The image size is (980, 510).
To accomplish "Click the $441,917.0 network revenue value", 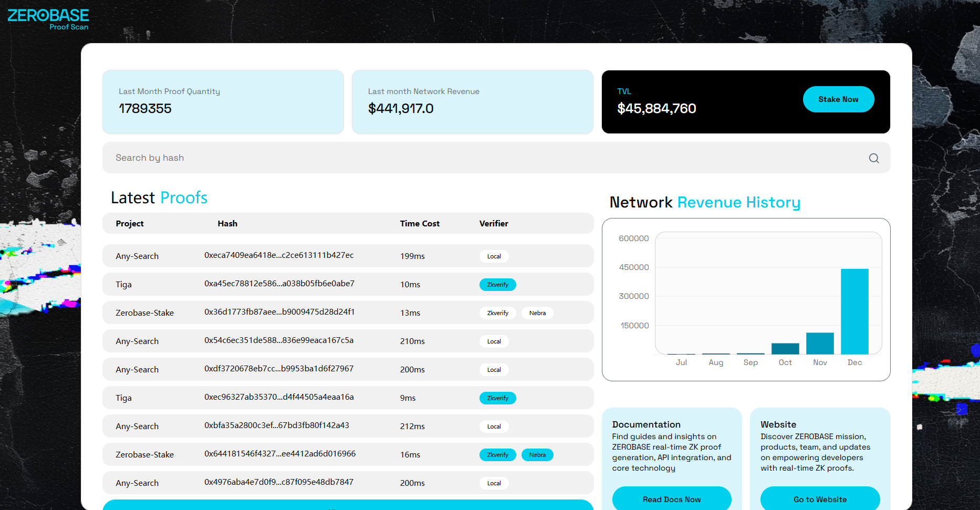I will click(x=401, y=109).
